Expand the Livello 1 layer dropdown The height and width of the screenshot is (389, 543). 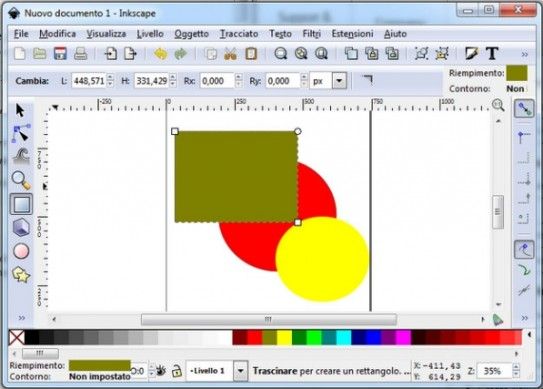pos(241,371)
